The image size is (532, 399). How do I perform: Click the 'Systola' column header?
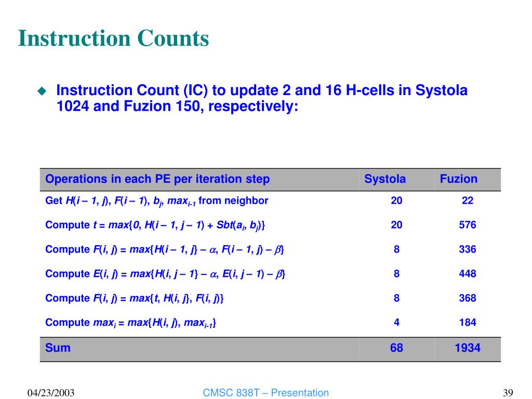[385, 179]
